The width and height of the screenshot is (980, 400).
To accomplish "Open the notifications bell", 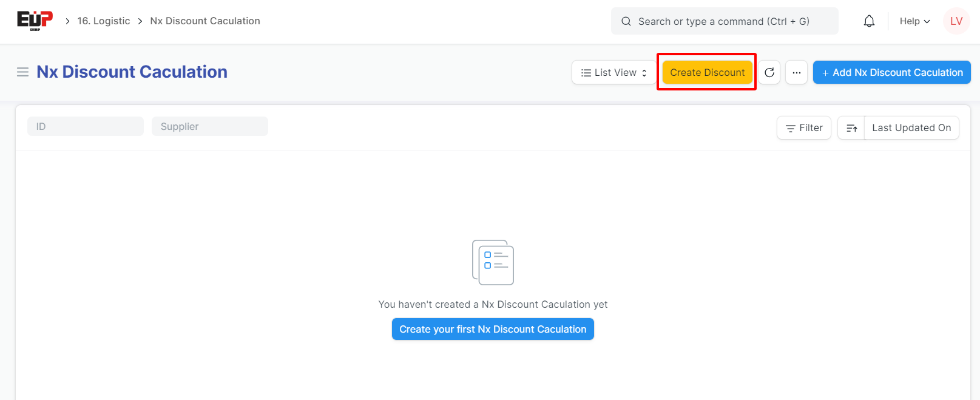I will pos(869,21).
